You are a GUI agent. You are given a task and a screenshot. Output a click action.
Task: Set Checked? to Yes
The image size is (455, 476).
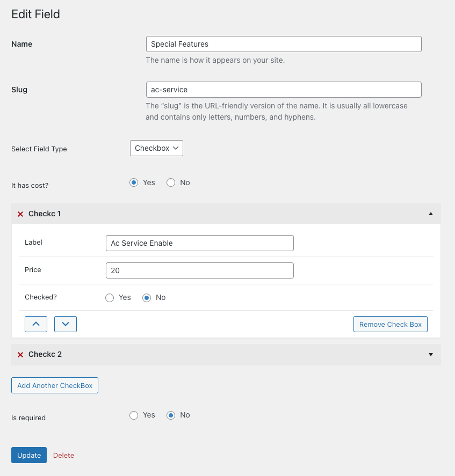tap(110, 297)
